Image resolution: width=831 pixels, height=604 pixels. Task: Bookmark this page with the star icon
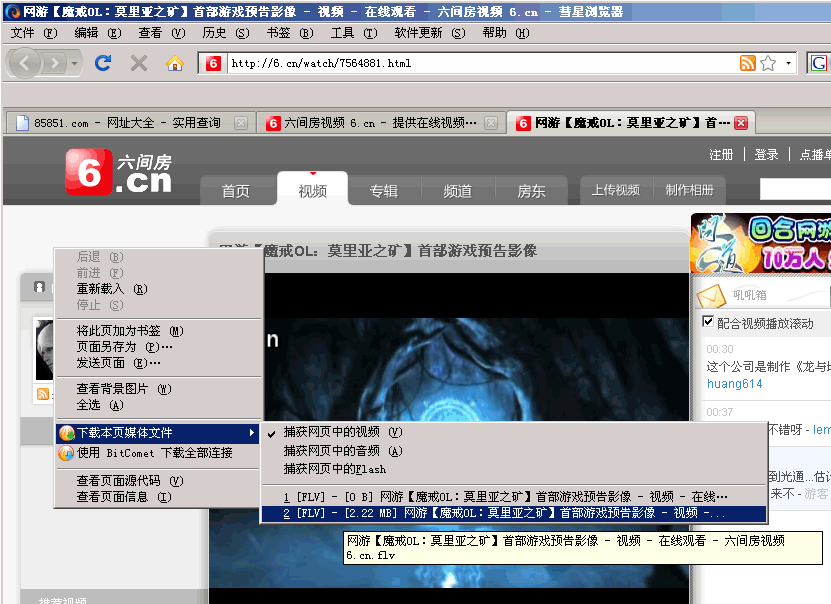pyautogui.click(x=768, y=63)
